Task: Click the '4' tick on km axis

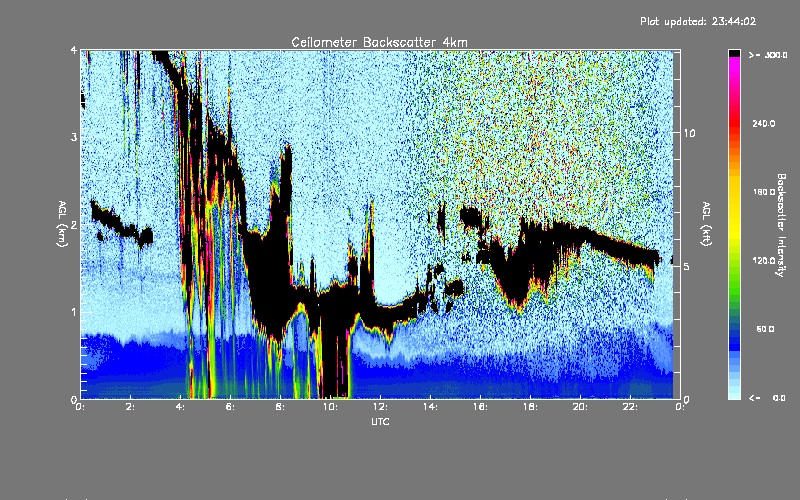Action: [x=73, y=50]
